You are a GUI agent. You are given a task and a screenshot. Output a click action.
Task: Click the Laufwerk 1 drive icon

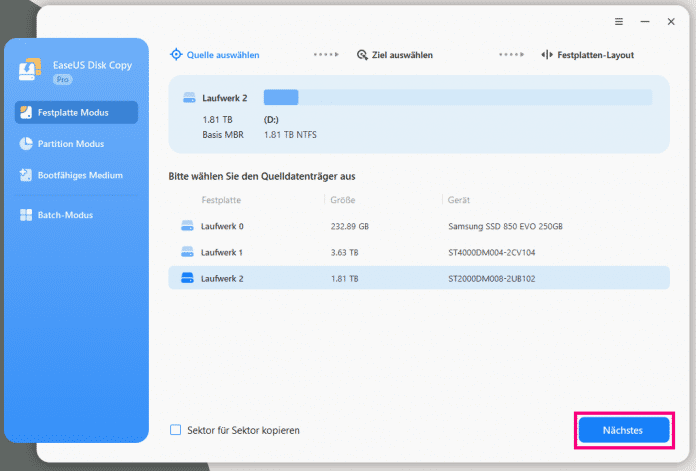click(186, 252)
